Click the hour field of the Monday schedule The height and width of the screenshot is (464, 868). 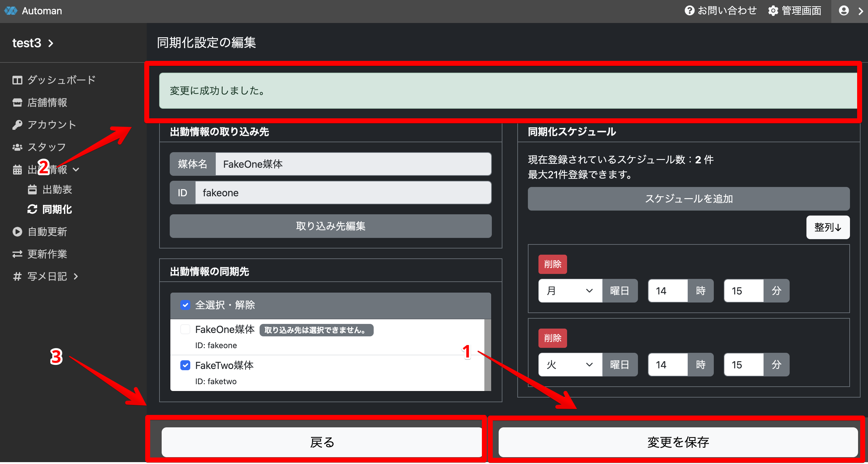pyautogui.click(x=667, y=291)
